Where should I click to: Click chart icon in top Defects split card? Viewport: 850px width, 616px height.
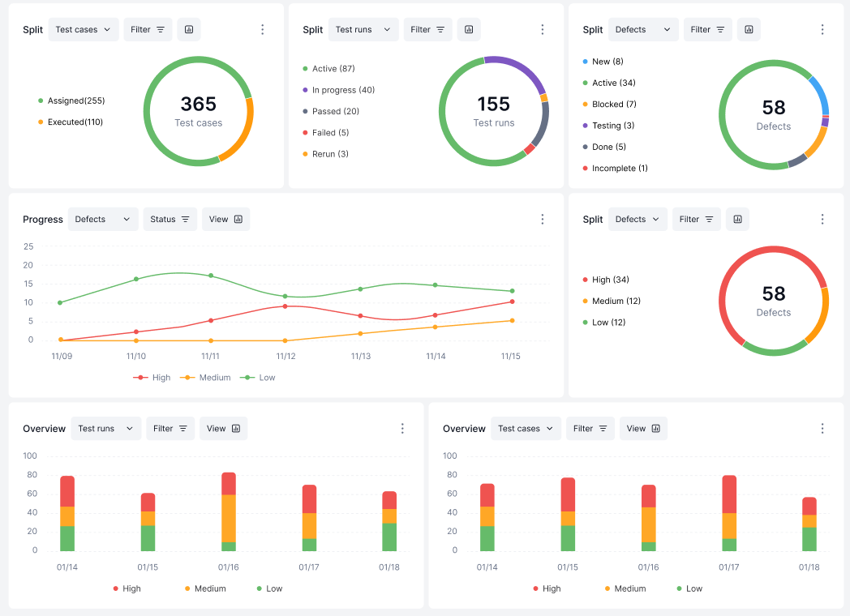pyautogui.click(x=749, y=29)
